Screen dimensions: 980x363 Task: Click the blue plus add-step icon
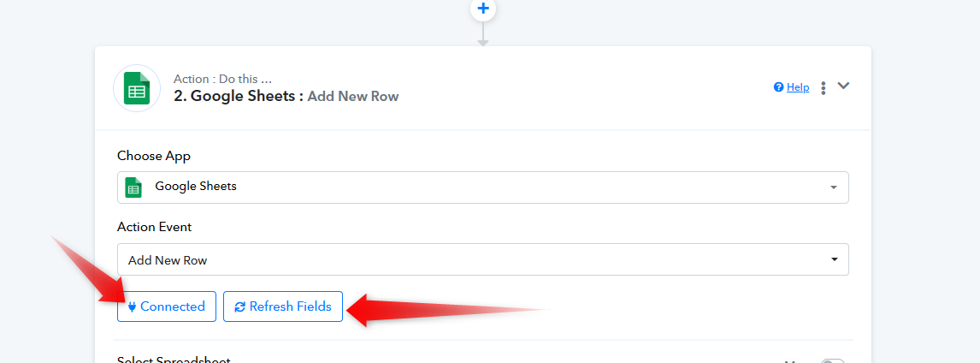(482, 9)
